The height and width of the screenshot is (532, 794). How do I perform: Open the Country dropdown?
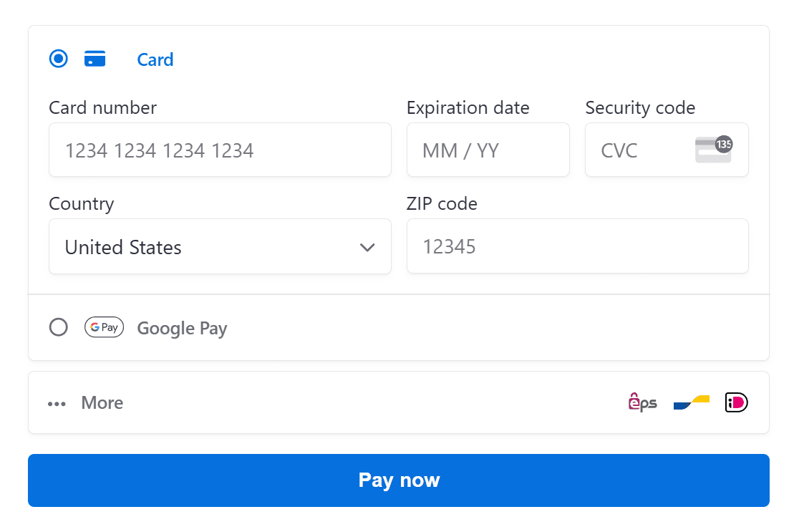220,246
